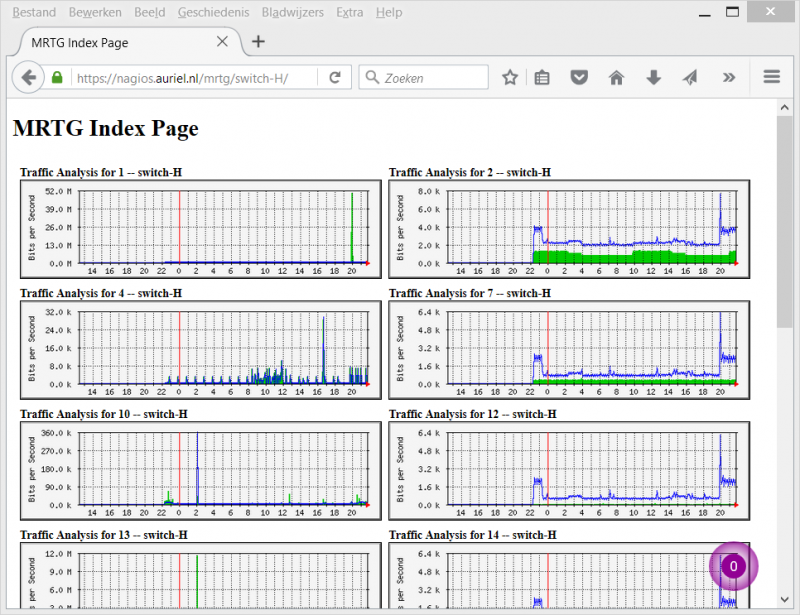
Task: Reload the page with the refresh icon
Action: (335, 77)
